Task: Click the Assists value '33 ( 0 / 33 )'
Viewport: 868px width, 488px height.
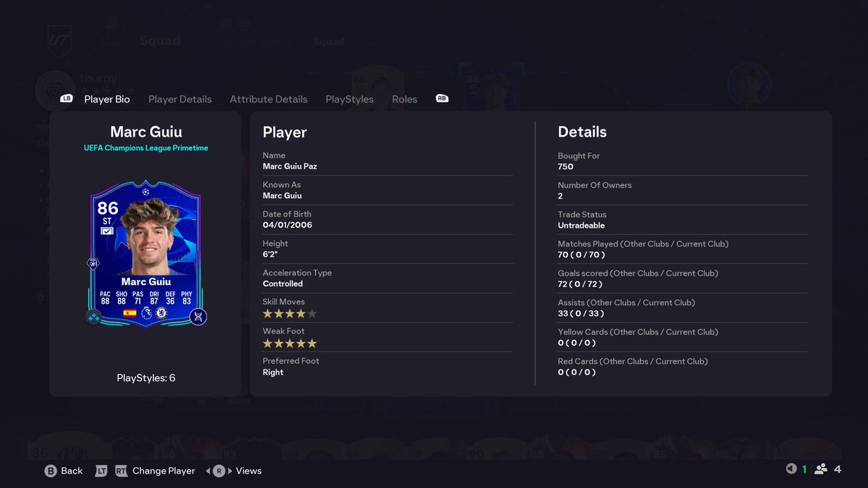Action: 581,314
